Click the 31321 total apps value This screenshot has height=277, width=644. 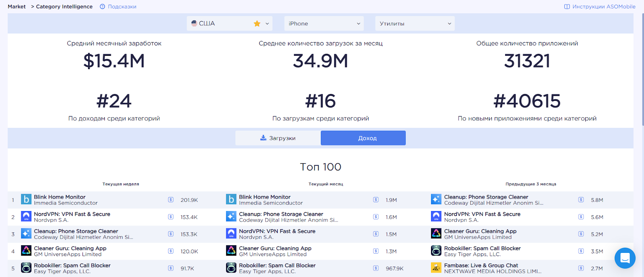(x=527, y=61)
